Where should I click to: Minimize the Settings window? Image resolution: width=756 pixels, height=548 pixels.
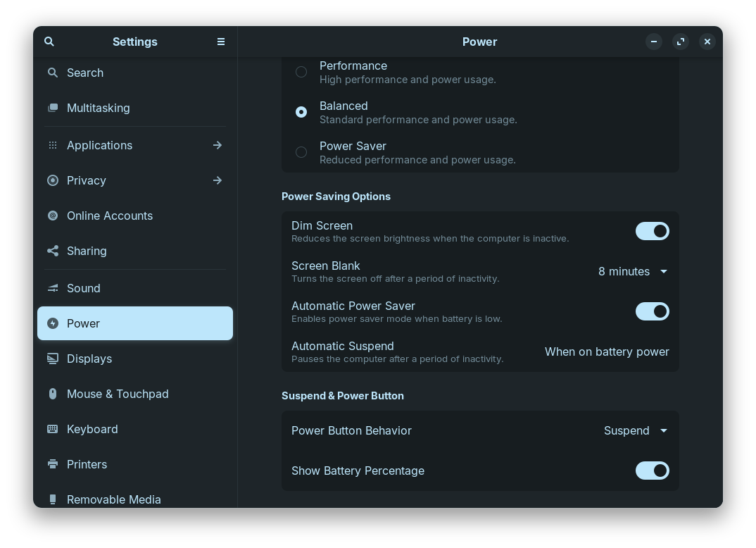click(x=654, y=42)
